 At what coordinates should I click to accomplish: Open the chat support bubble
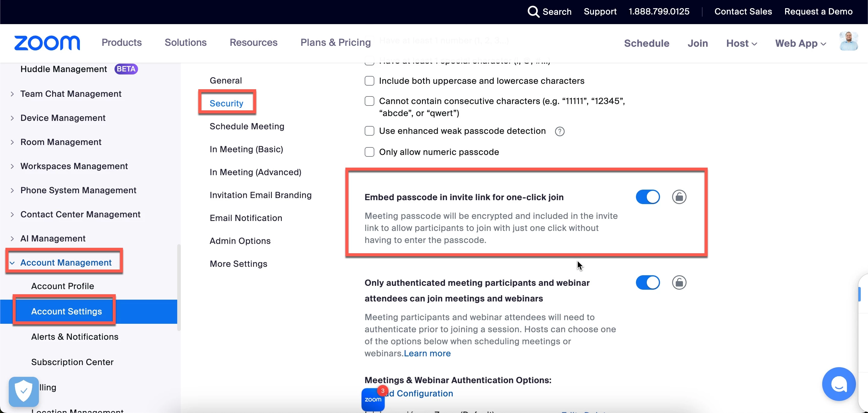[838, 384]
